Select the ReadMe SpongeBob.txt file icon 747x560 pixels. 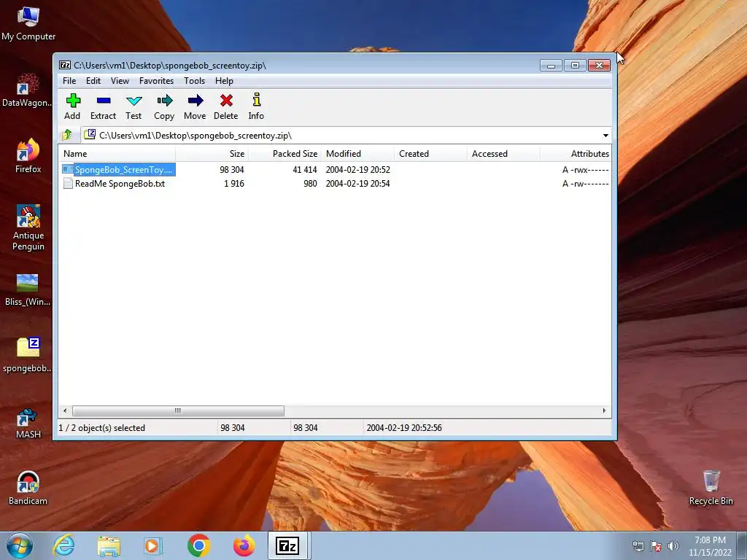tap(68, 183)
